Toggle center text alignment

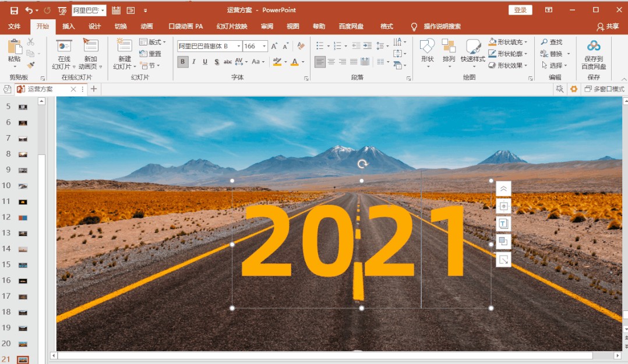(331, 62)
